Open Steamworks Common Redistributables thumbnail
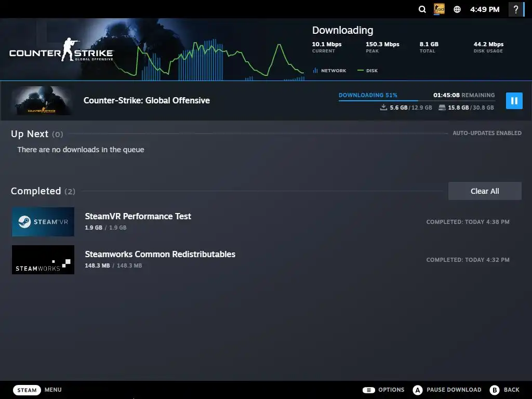The width and height of the screenshot is (532, 399). click(43, 260)
